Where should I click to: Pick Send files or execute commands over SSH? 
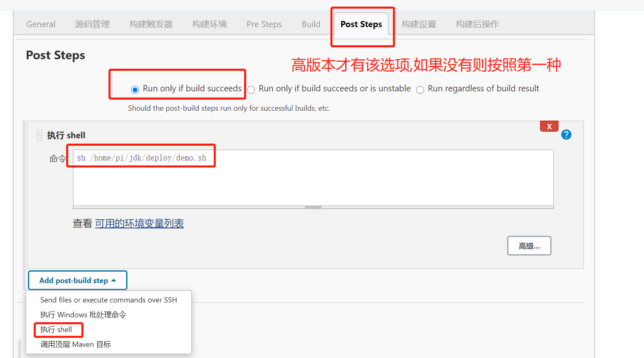point(108,300)
